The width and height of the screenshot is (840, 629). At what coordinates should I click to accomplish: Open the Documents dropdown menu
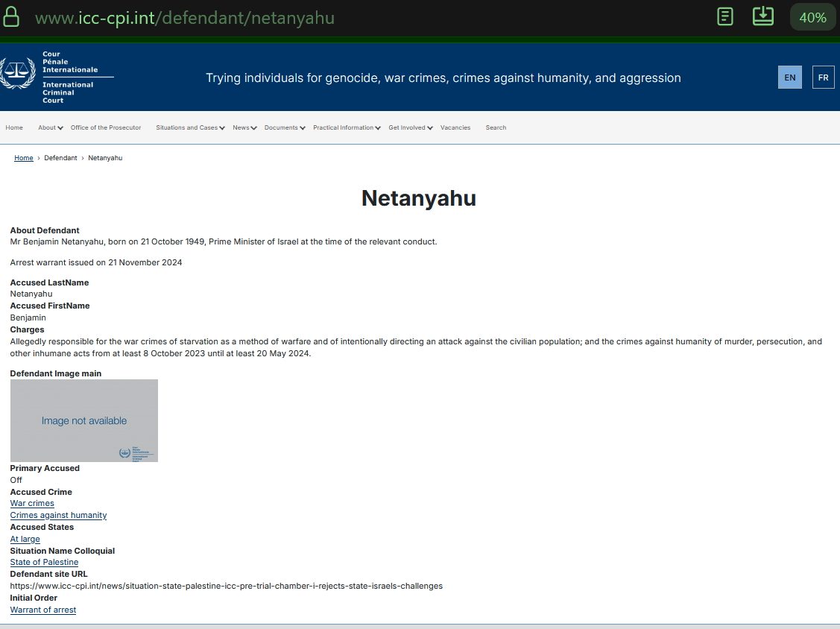point(284,127)
